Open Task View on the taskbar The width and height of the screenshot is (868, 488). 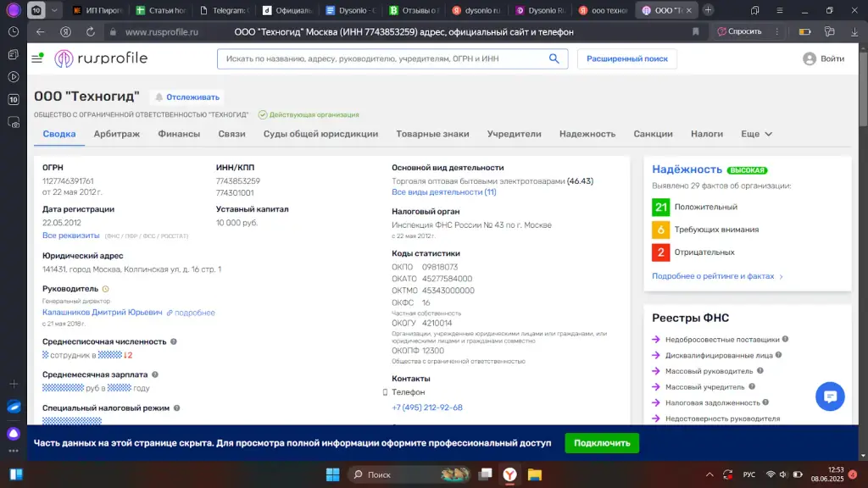tap(486, 474)
